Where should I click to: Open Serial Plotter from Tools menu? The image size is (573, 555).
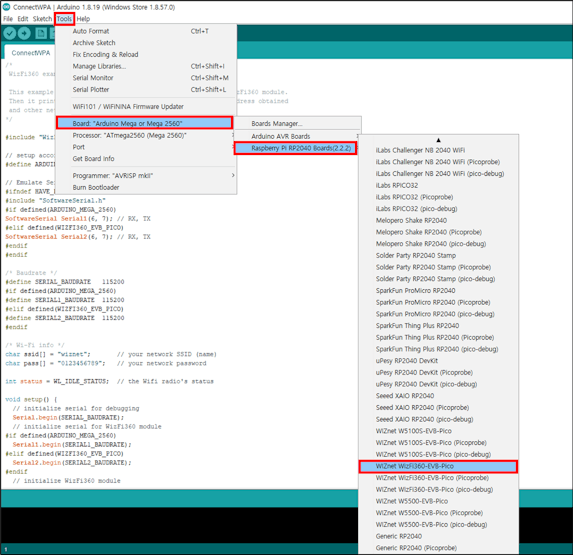coord(146,90)
